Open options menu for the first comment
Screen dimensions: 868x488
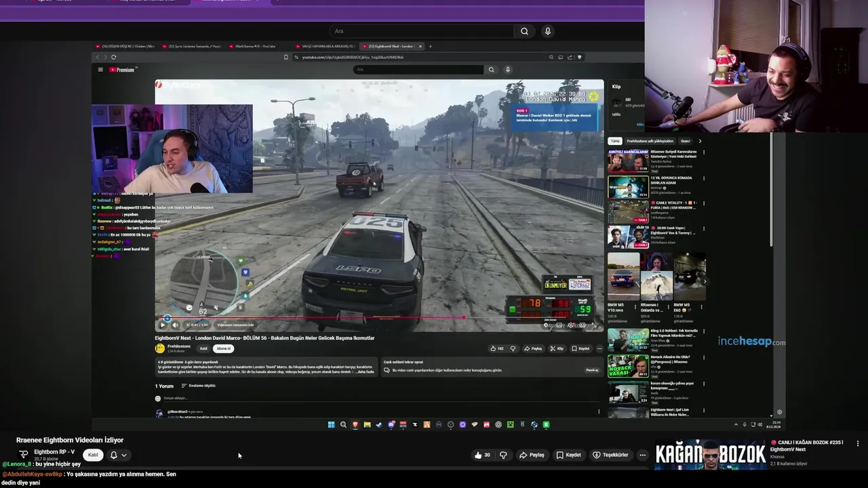pos(598,411)
